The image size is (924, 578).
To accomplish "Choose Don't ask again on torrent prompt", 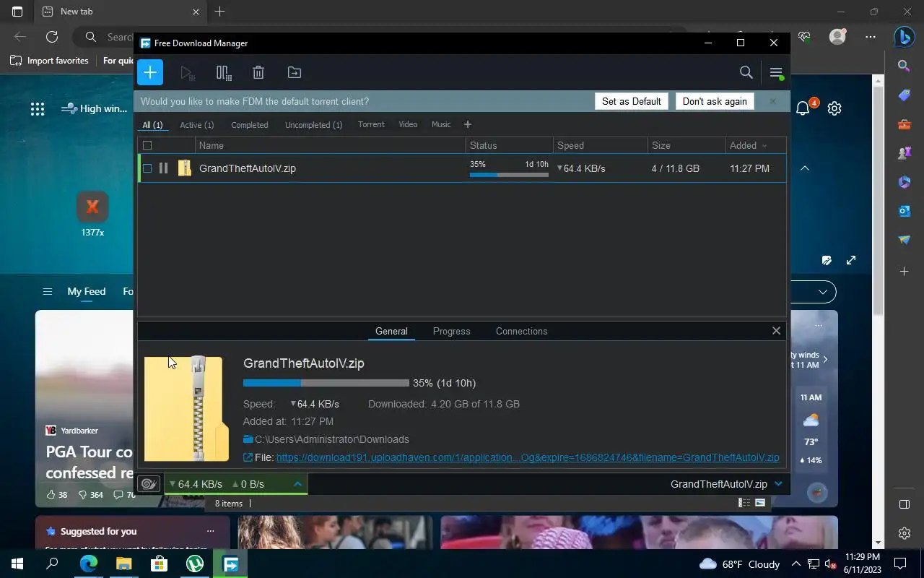I will tap(715, 101).
